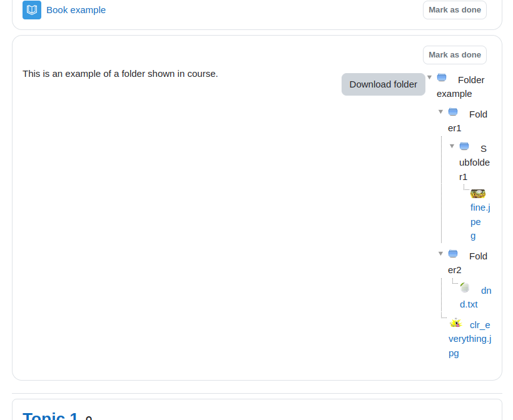Select the Subfolder1 tree label
513x420 pixels.
pos(474,162)
